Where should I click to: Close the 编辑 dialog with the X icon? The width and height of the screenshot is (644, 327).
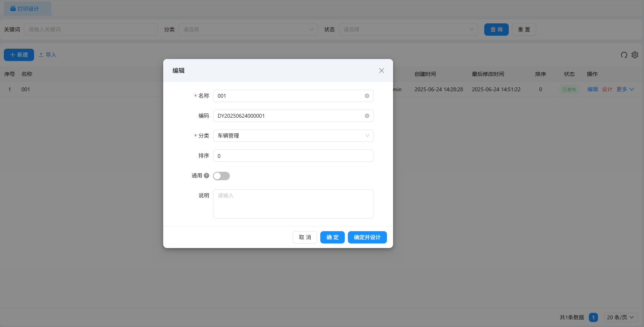point(381,71)
